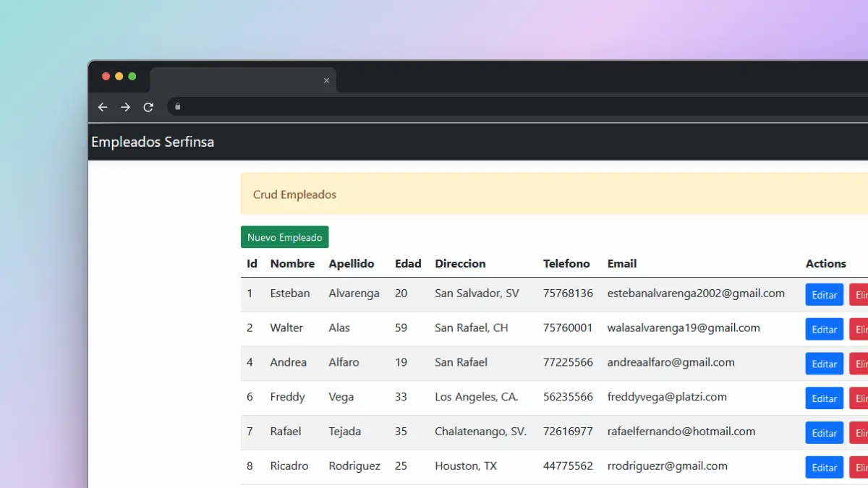Screen dimensions: 868x488
Task: Click the Nuevo Empleado button
Action: (284, 237)
